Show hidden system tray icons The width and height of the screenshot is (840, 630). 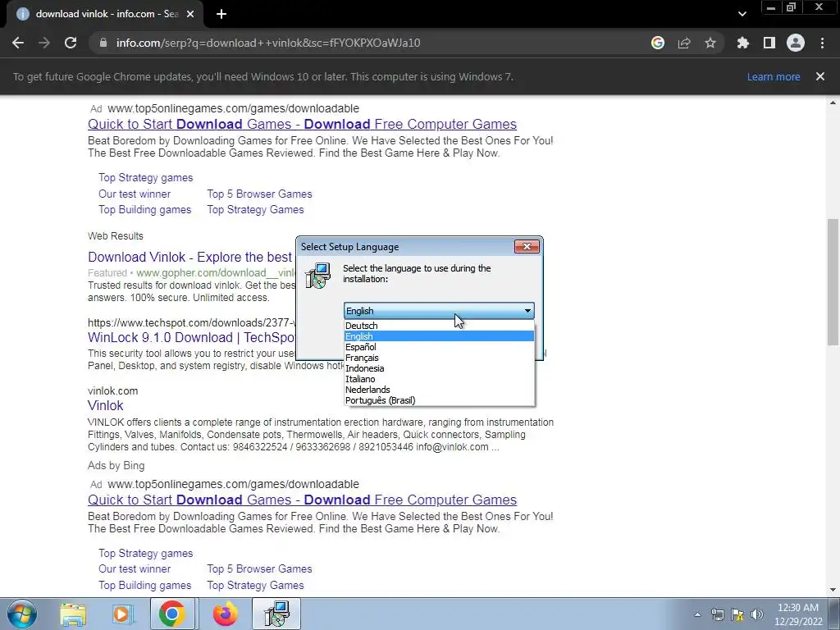[x=697, y=614]
